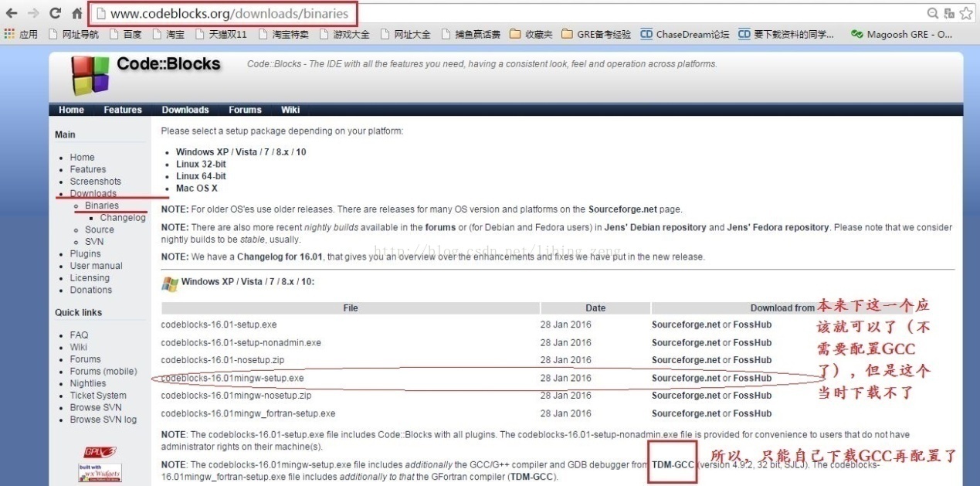
Task: Open the Magoosh GRE bookmark
Action: coord(901,34)
